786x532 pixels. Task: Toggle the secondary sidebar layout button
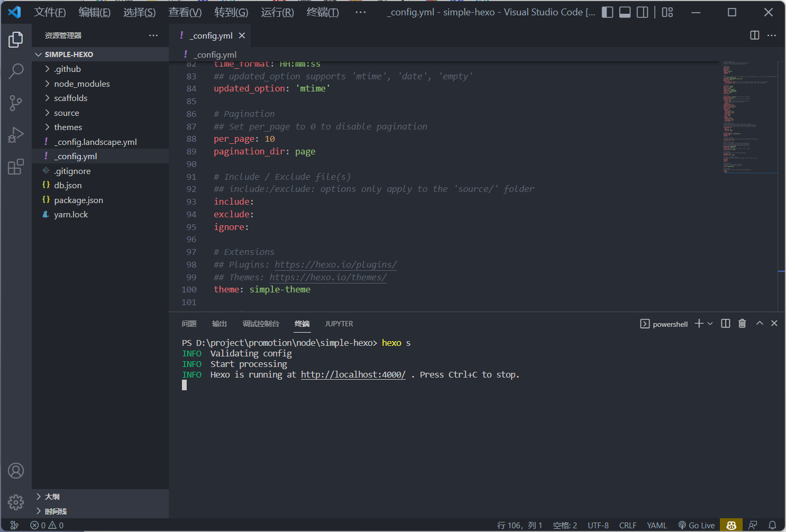(642, 12)
